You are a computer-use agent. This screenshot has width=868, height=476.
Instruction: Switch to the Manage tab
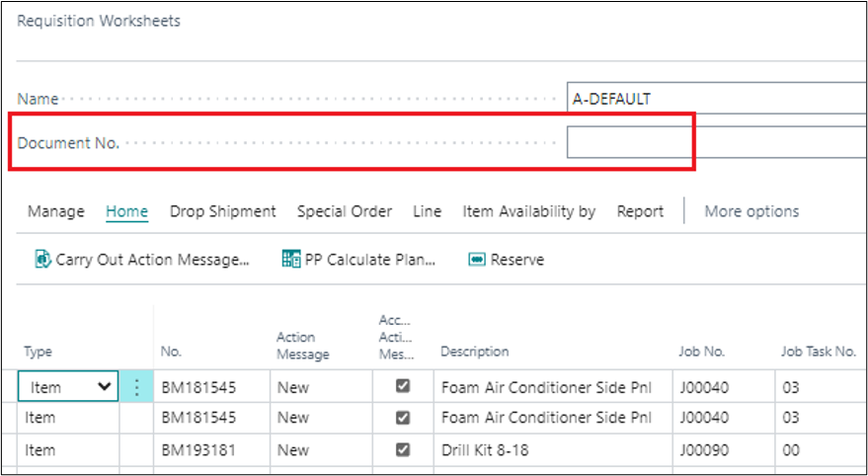pos(55,211)
